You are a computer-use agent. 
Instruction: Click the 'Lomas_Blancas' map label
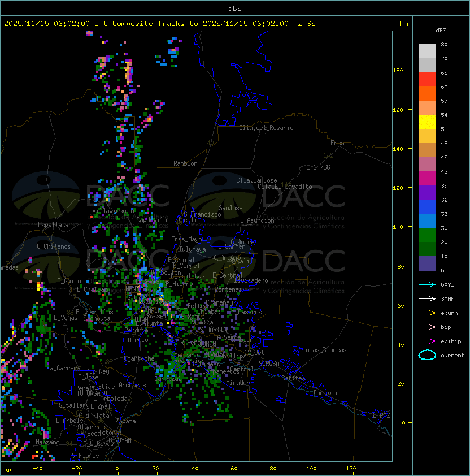(324, 350)
